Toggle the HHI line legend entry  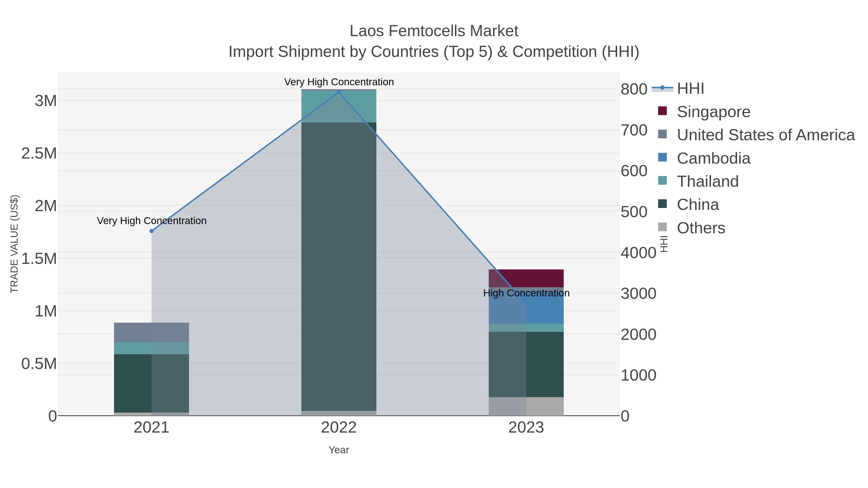[678, 89]
